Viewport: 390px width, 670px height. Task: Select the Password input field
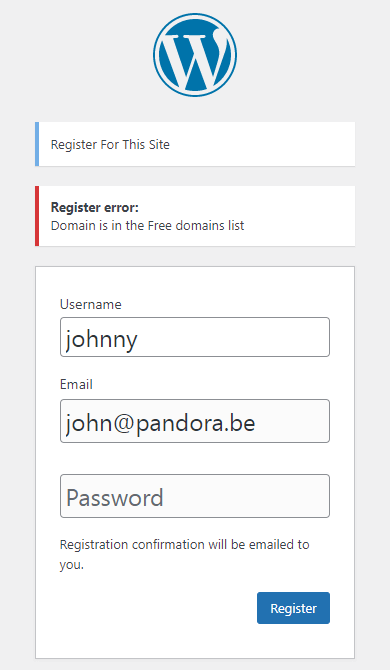point(195,496)
